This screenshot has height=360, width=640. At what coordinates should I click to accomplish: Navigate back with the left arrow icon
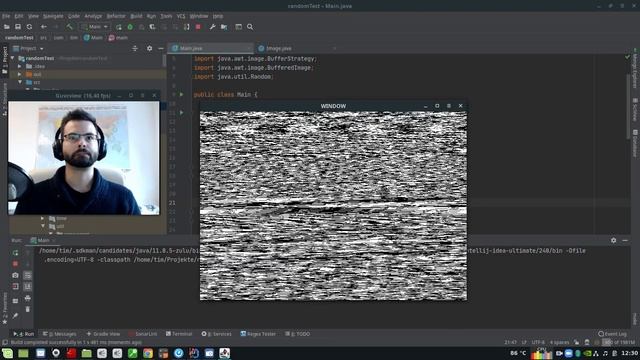pyautogui.click(x=44, y=27)
